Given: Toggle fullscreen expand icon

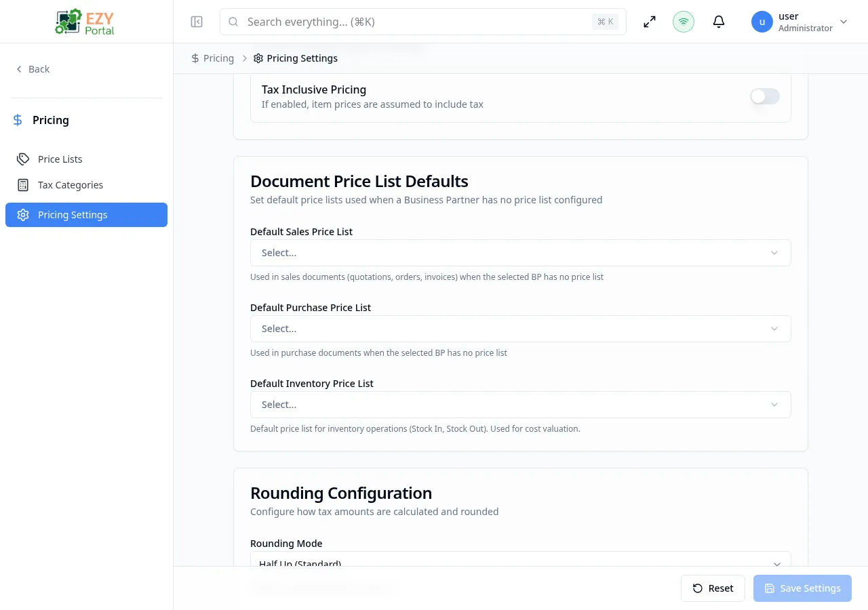Looking at the screenshot, I should (x=650, y=22).
